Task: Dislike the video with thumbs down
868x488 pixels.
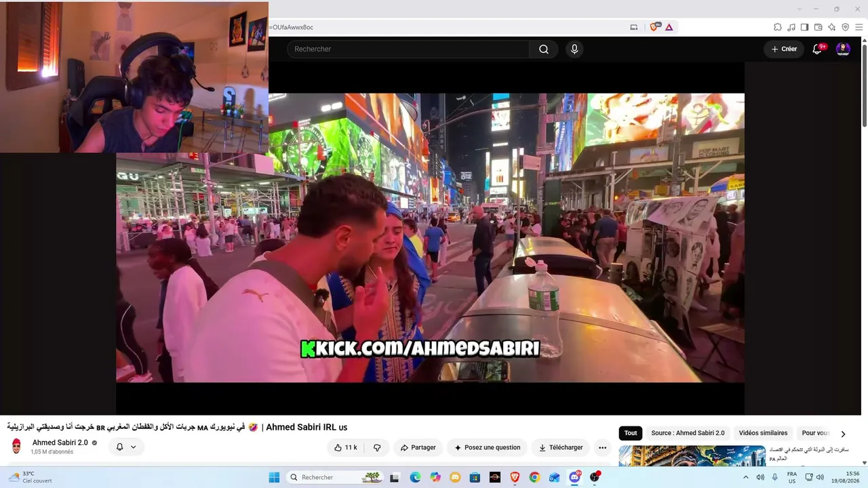Action: coord(377,447)
